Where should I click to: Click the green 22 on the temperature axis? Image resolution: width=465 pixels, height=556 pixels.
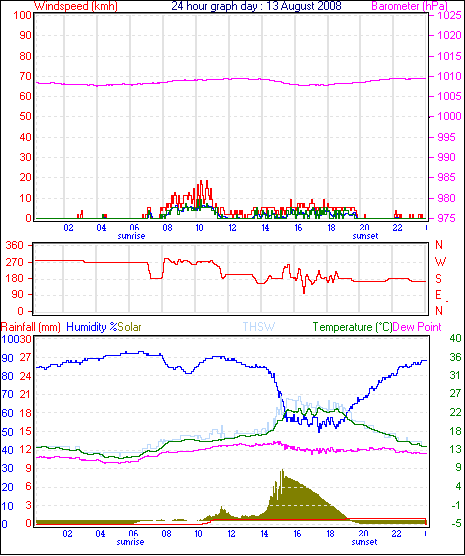click(x=455, y=412)
